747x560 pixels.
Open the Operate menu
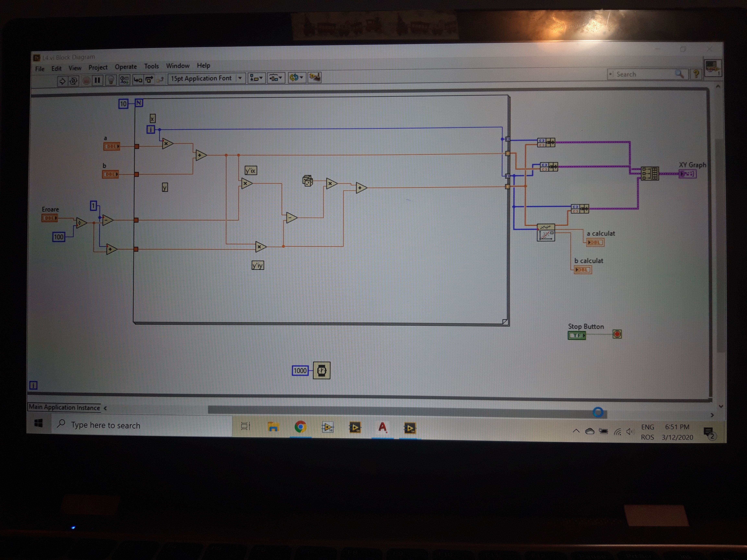pos(126,67)
